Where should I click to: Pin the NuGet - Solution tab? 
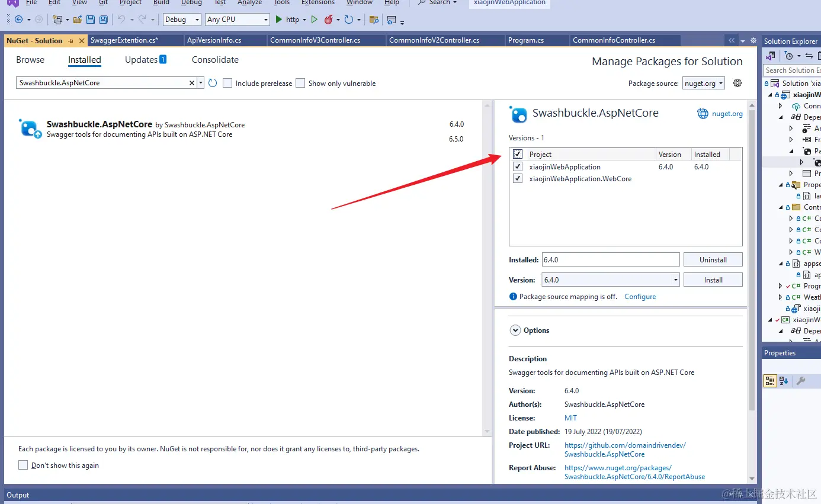71,41
